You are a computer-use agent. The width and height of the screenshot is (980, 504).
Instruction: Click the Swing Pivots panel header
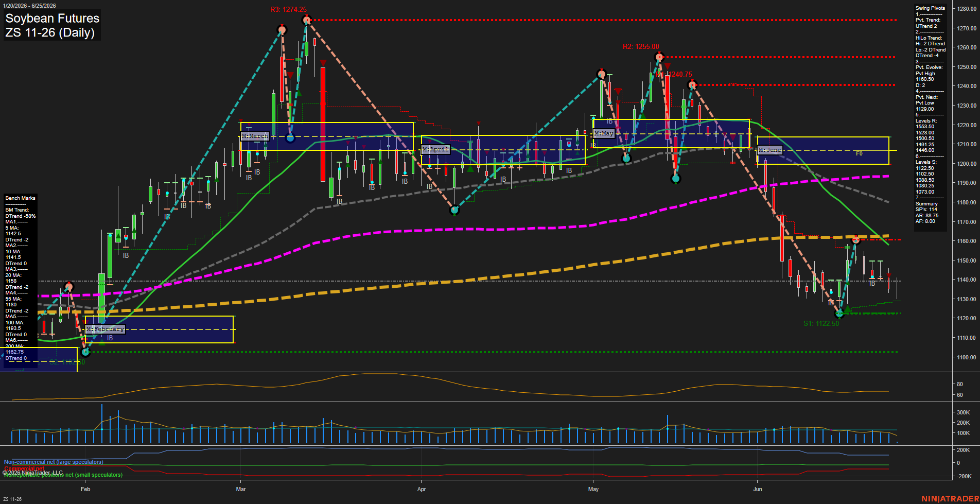(930, 8)
